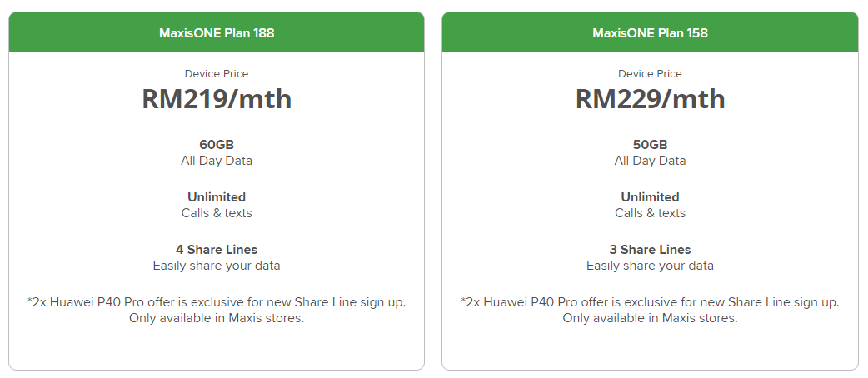The image size is (868, 378).
Task: Click Unlimited text in Plan 158 card
Action: click(650, 197)
